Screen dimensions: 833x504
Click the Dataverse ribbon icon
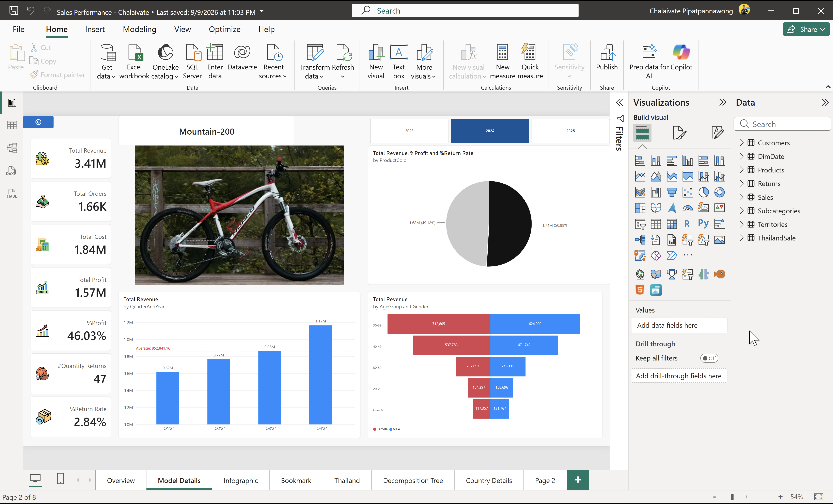[x=242, y=57]
